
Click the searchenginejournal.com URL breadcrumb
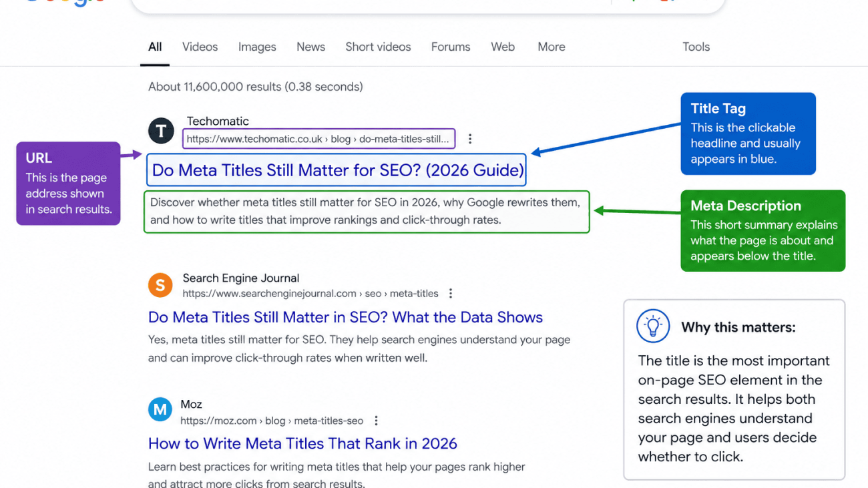[310, 294]
